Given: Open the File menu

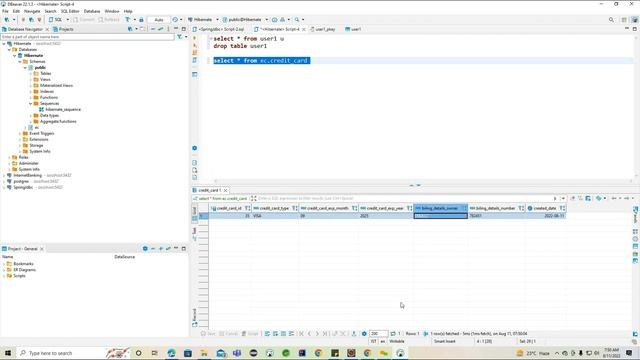Looking at the screenshot, I should (x=5, y=11).
